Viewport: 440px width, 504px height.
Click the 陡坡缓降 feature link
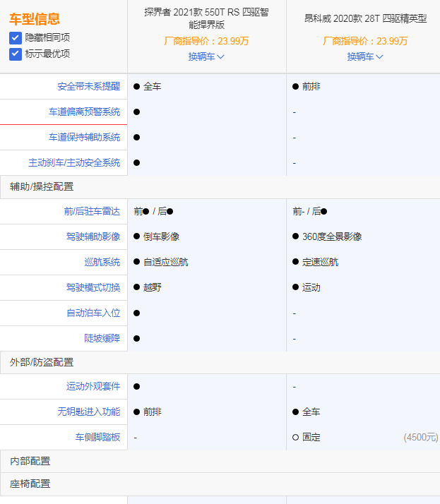[102, 338]
